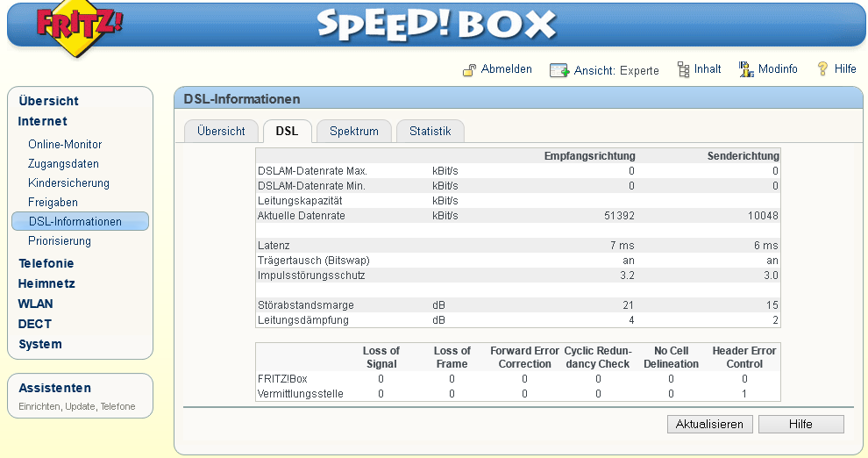Click the Senderichtung column header
The width and height of the screenshot is (868, 458).
pyautogui.click(x=743, y=156)
